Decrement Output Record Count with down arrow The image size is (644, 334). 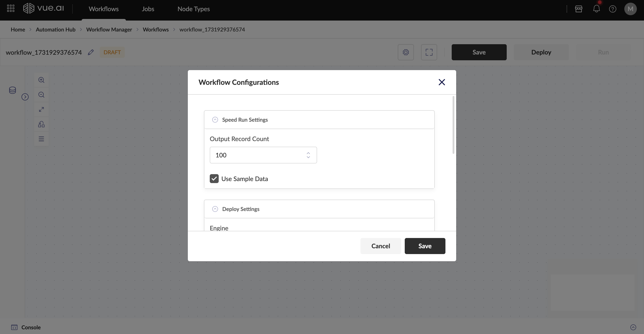coord(308,157)
